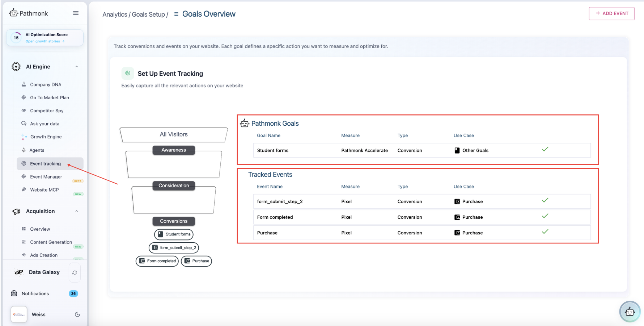Viewport: 644px width, 326px height.
Task: Collapse the AI Engine section
Action: tap(77, 67)
